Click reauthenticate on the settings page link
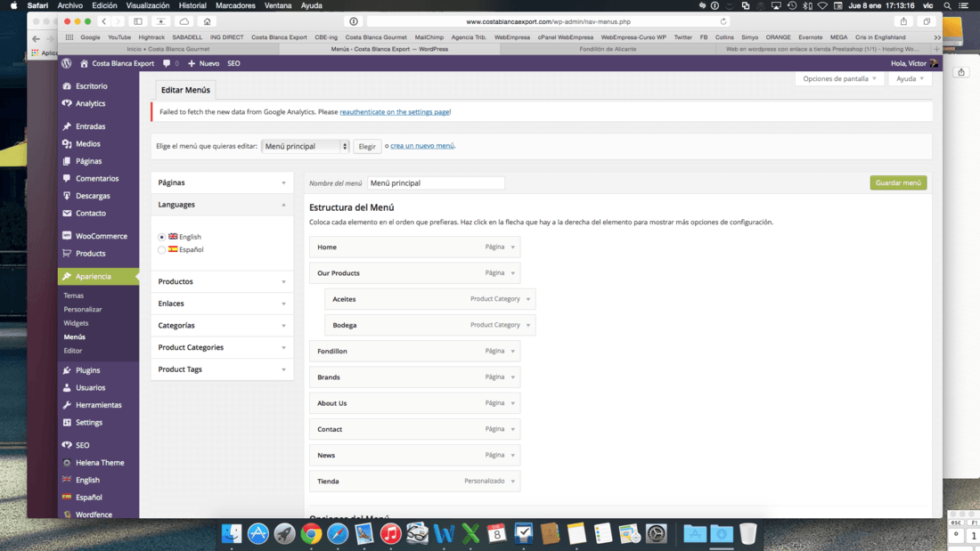 coord(395,112)
